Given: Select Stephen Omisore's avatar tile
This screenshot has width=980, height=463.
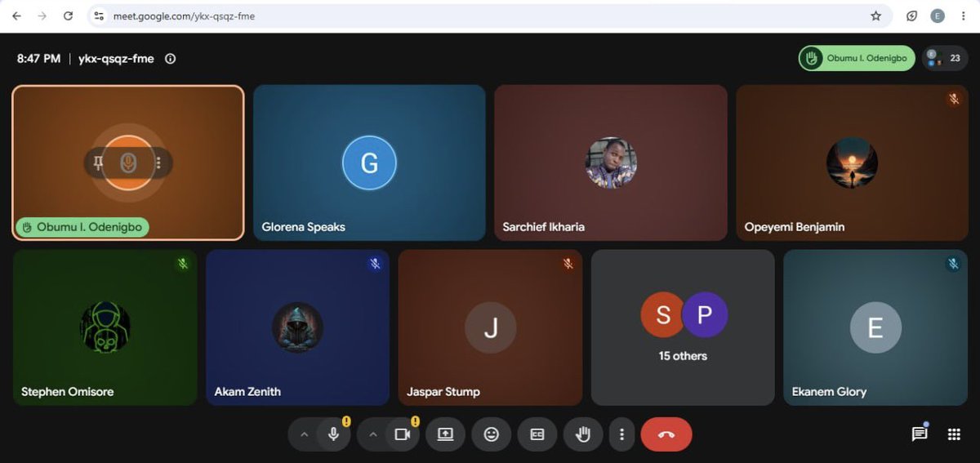Looking at the screenshot, I should tap(105, 327).
